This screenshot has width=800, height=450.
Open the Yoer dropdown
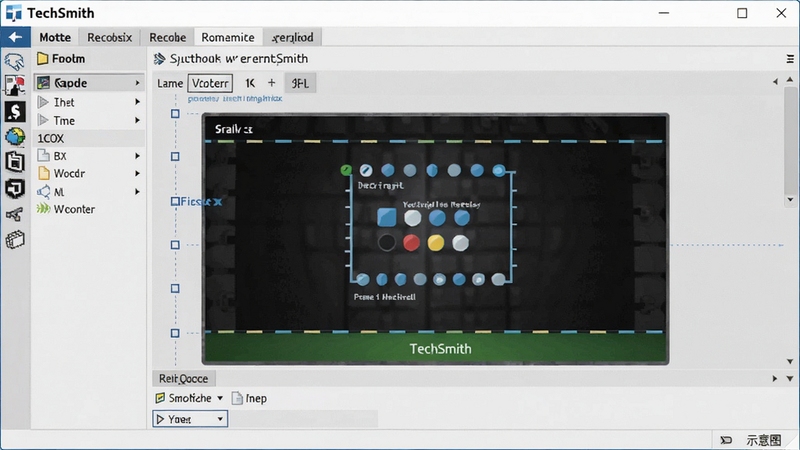(190, 419)
